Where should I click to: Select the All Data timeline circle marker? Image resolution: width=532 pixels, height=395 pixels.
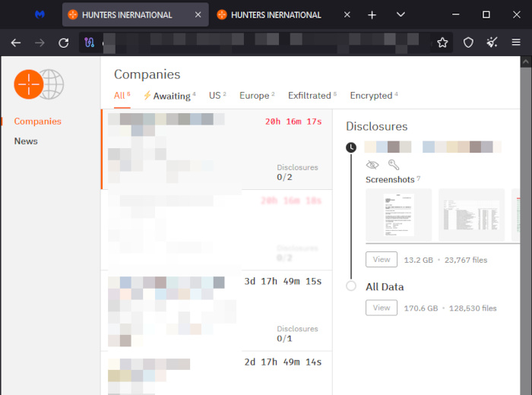pyautogui.click(x=350, y=286)
